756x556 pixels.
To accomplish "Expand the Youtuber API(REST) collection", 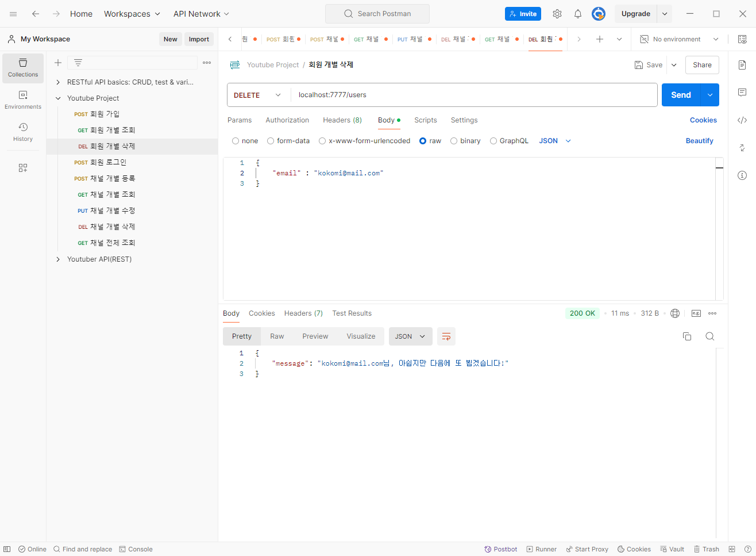I will pyautogui.click(x=58, y=259).
